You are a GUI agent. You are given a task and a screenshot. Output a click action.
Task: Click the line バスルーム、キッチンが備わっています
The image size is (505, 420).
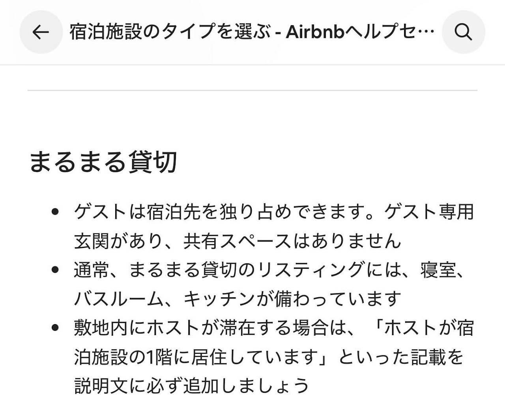[238, 299]
